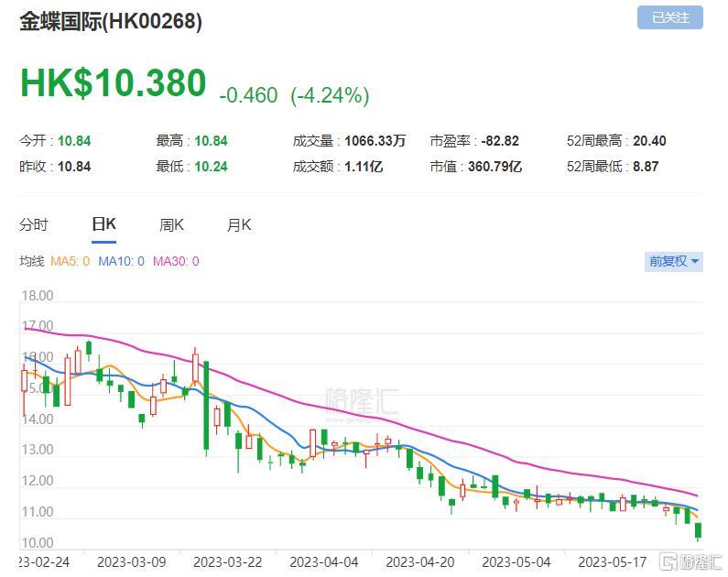
Task: Click the 18.00 price axis label
Action: click(x=38, y=296)
